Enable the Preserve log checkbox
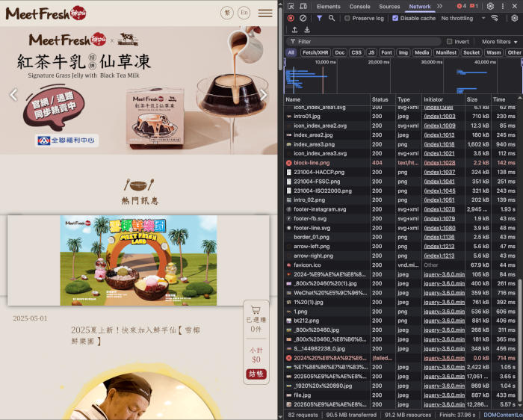The image size is (523, 420). (x=347, y=18)
